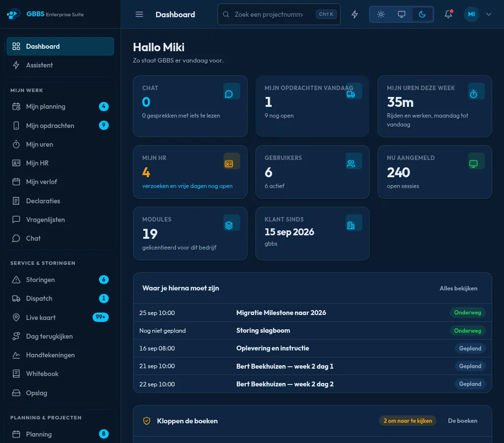Image resolution: width=504 pixels, height=443 pixels.
Task: Click the users icon on Gebruikers card
Action: pos(351,164)
